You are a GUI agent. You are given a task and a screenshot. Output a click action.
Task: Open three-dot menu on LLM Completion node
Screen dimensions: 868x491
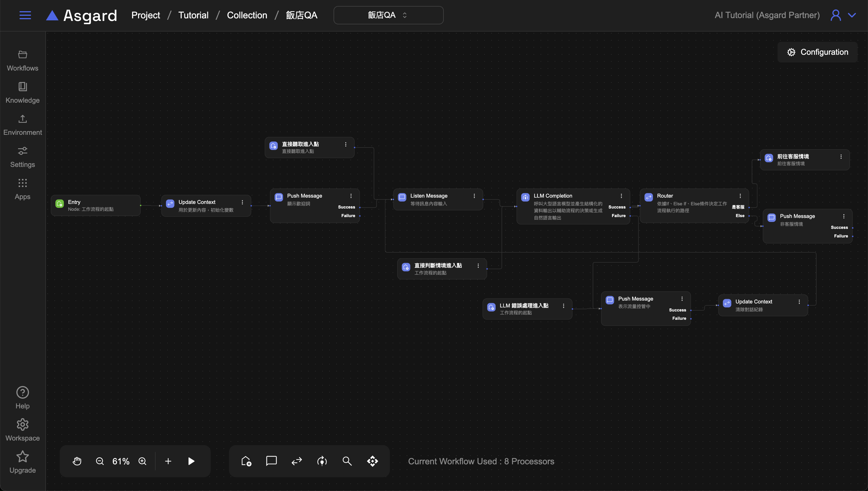pyautogui.click(x=621, y=196)
